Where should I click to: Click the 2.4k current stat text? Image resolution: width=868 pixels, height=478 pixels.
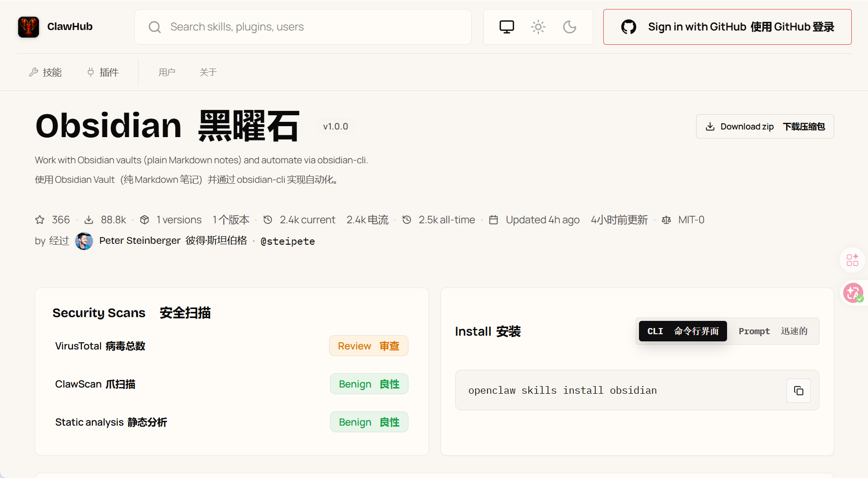tap(308, 220)
